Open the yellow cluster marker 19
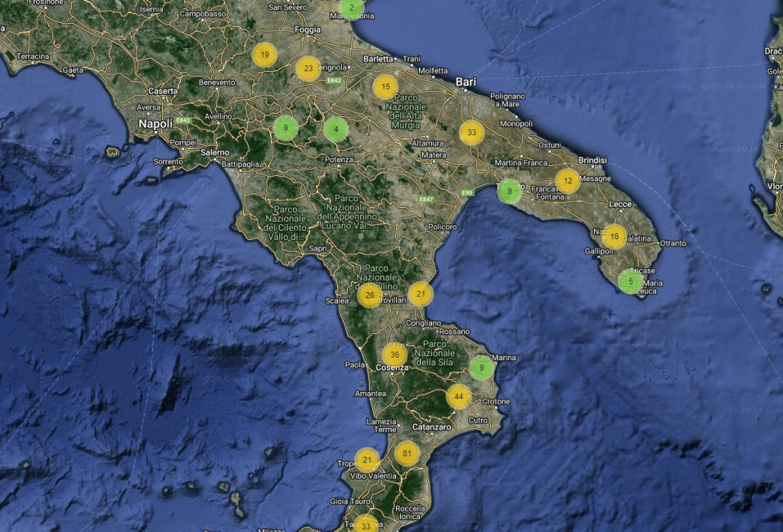This screenshot has height=532, width=783. click(265, 55)
